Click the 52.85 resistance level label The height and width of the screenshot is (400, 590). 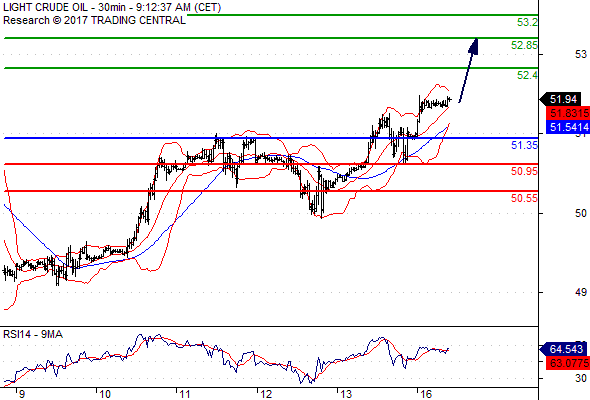pos(524,45)
